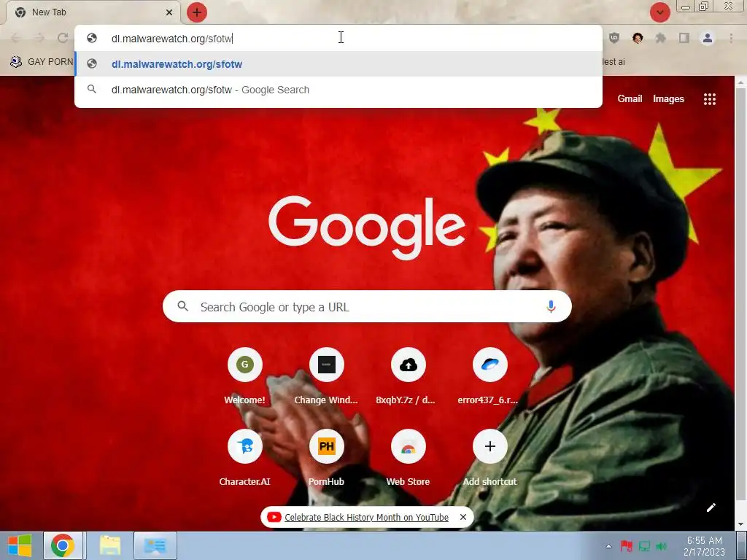
Task: Click the Google search box
Action: click(x=367, y=307)
